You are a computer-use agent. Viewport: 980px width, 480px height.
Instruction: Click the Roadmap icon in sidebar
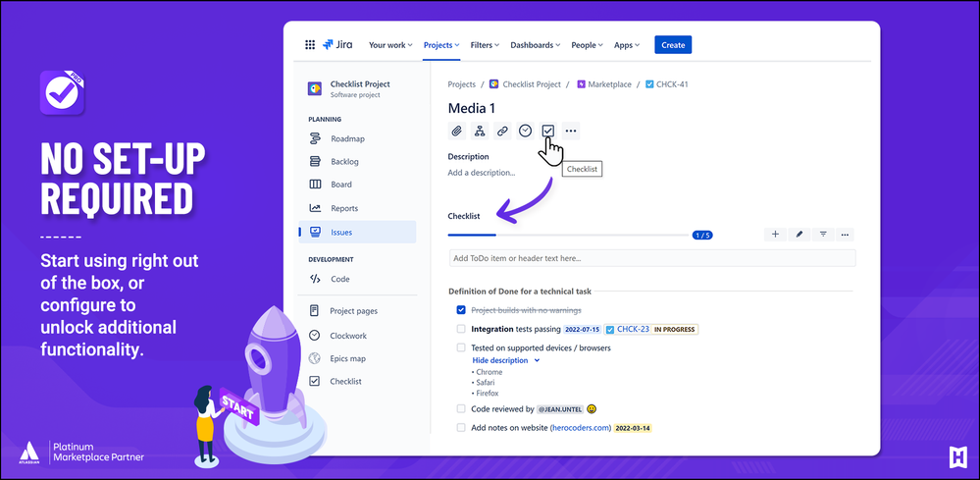click(x=316, y=138)
